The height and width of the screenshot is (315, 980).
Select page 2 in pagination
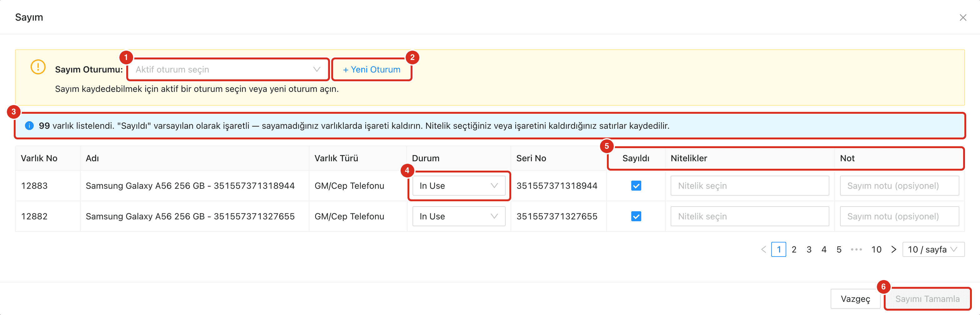tap(794, 250)
